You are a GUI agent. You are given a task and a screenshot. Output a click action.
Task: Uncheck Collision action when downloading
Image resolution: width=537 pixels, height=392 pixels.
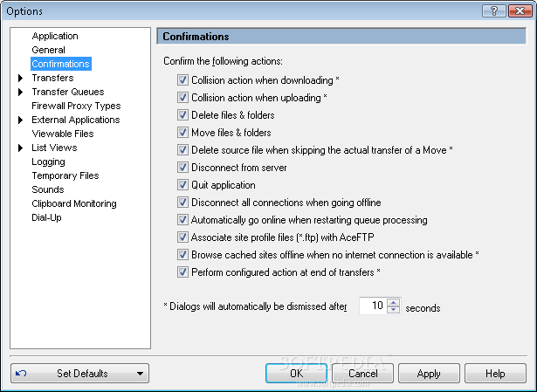[182, 80]
